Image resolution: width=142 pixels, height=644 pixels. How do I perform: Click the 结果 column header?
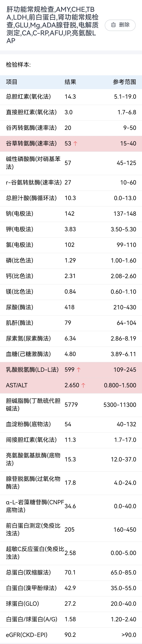click(70, 82)
